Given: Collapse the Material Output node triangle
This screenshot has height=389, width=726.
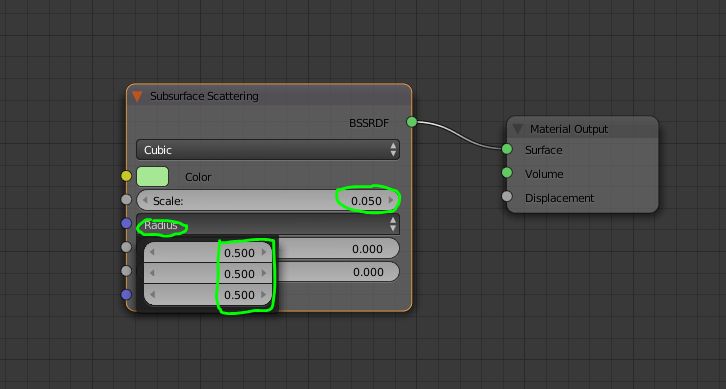Looking at the screenshot, I should pos(518,129).
